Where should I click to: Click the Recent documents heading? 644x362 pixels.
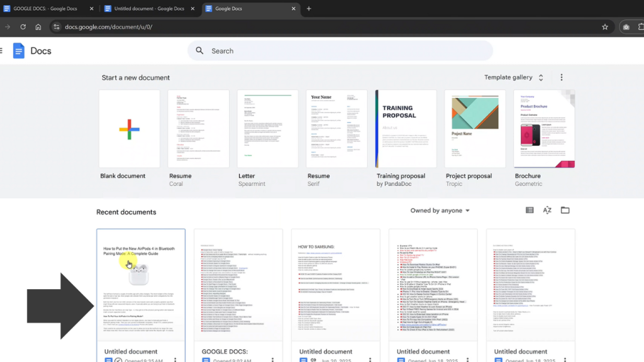pyautogui.click(x=126, y=212)
